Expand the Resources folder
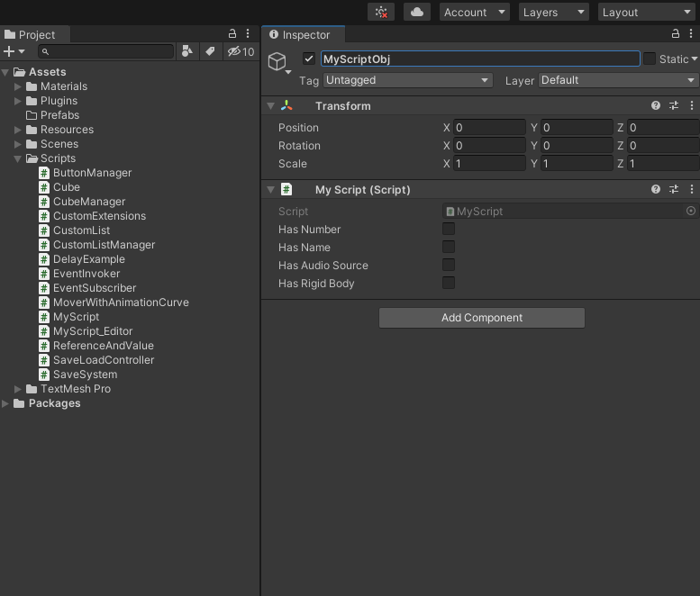The height and width of the screenshot is (596, 700). pos(18,130)
